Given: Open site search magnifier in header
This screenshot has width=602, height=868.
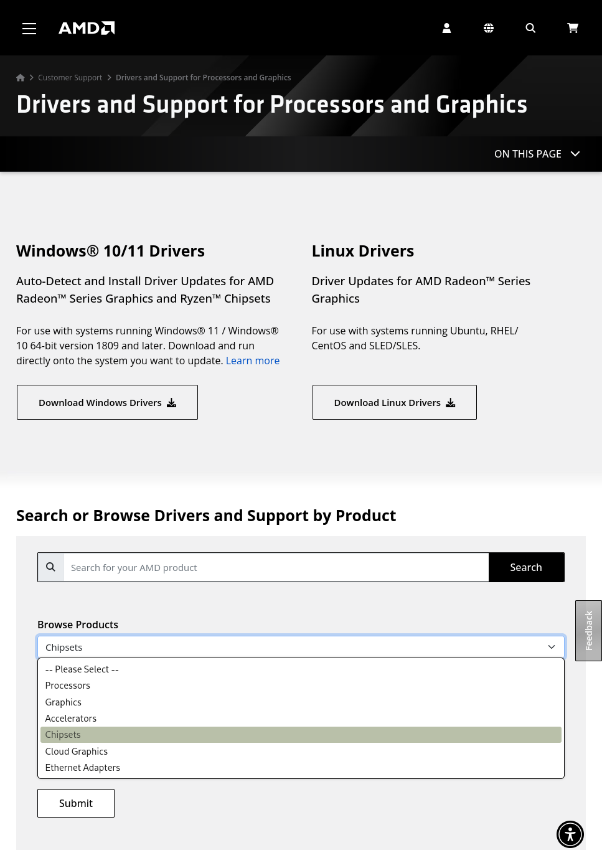Looking at the screenshot, I should pyautogui.click(x=530, y=28).
